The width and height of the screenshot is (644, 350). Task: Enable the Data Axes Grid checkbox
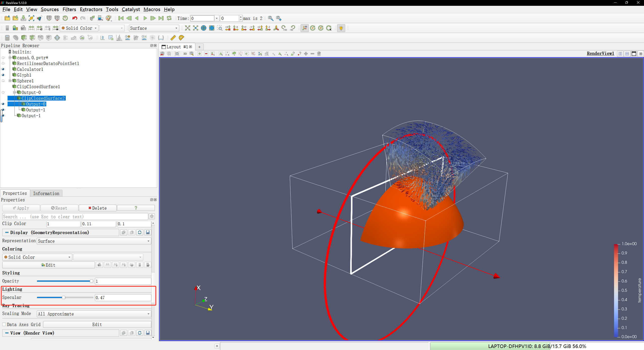(x=4, y=325)
